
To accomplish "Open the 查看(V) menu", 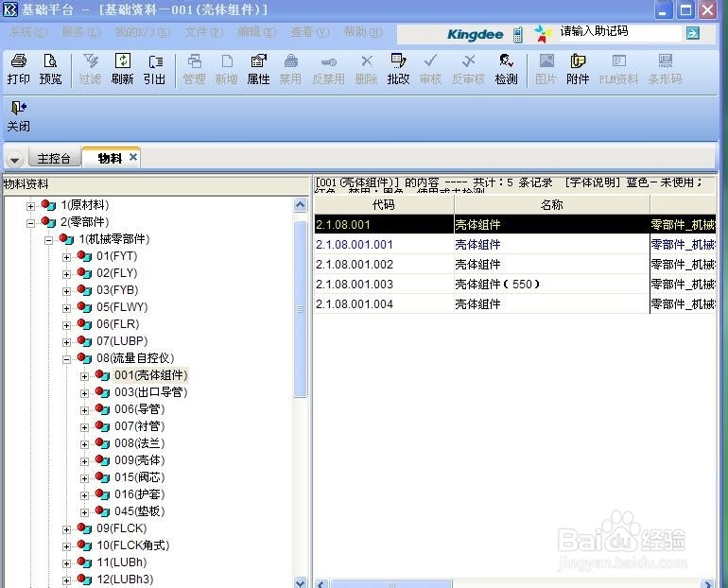I will coord(310,32).
